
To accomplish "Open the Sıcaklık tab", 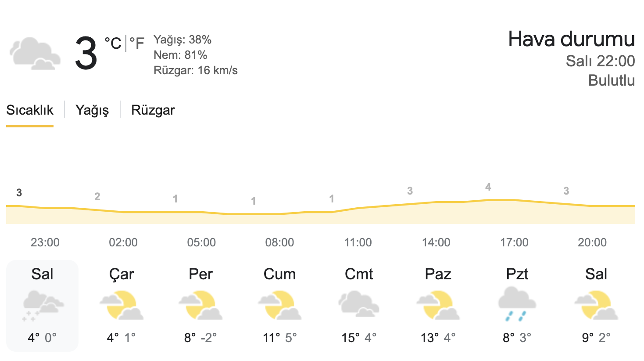I will pyautogui.click(x=30, y=110).
